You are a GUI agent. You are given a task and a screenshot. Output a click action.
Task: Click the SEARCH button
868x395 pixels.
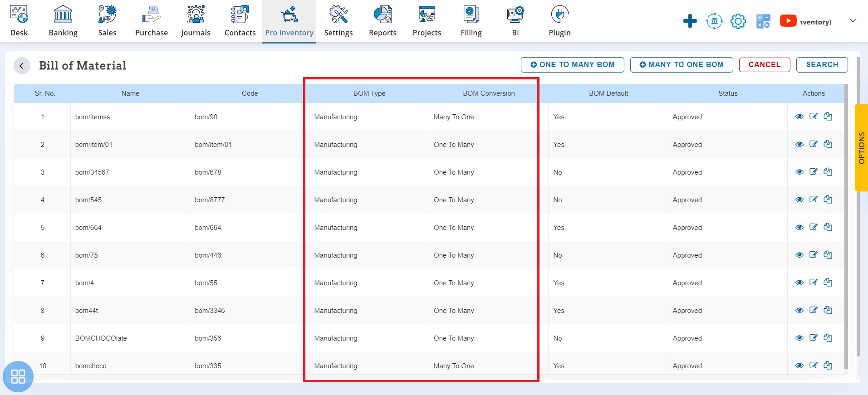click(x=822, y=64)
